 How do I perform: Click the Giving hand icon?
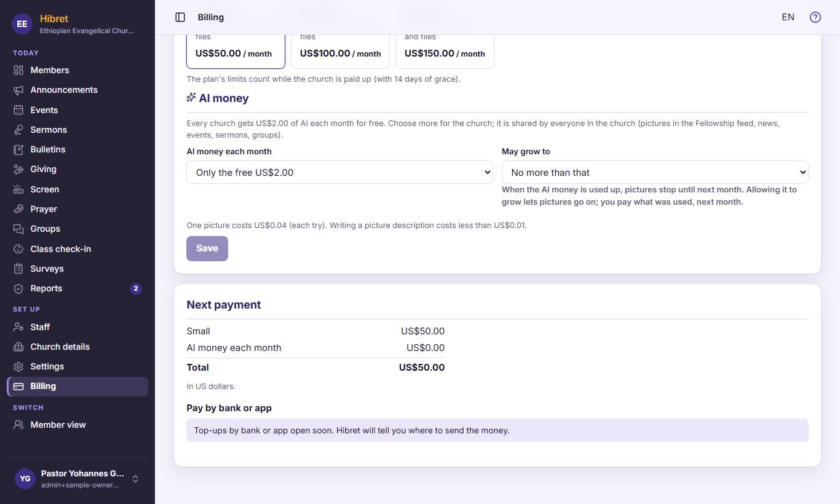coord(18,169)
